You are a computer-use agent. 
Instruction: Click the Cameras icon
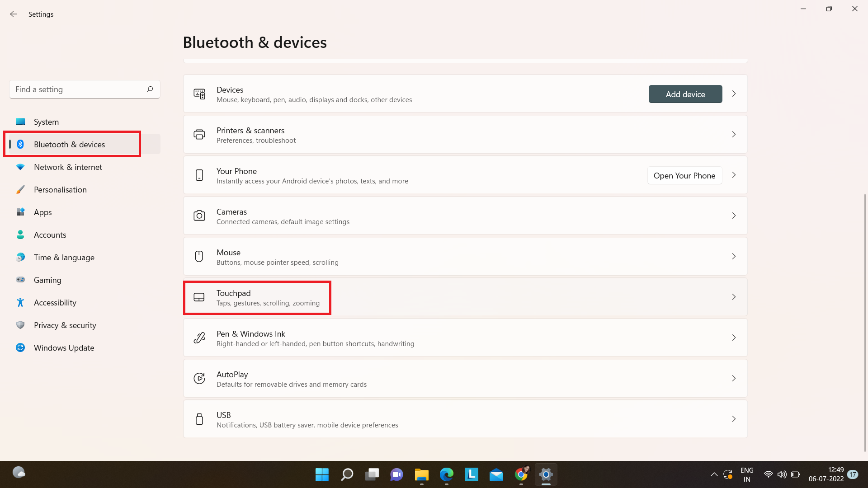coord(199,216)
